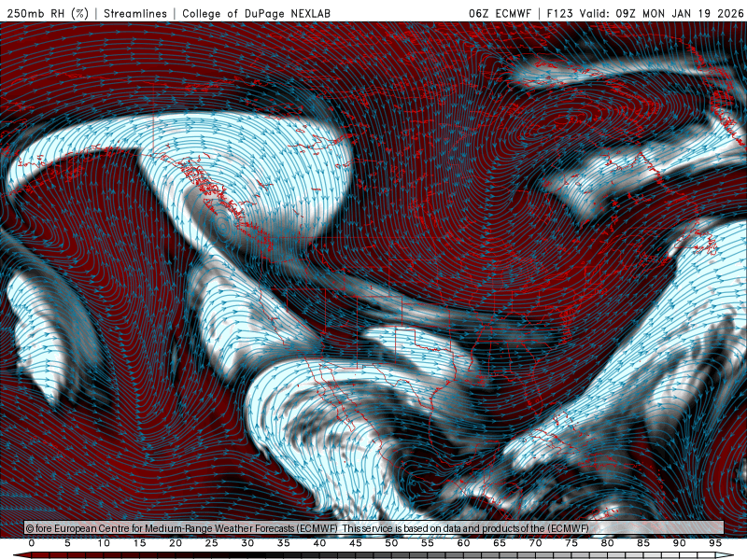Screen dimensions: 747x560
Task: Select the "10" colorbar tick value
Action: 104,543
